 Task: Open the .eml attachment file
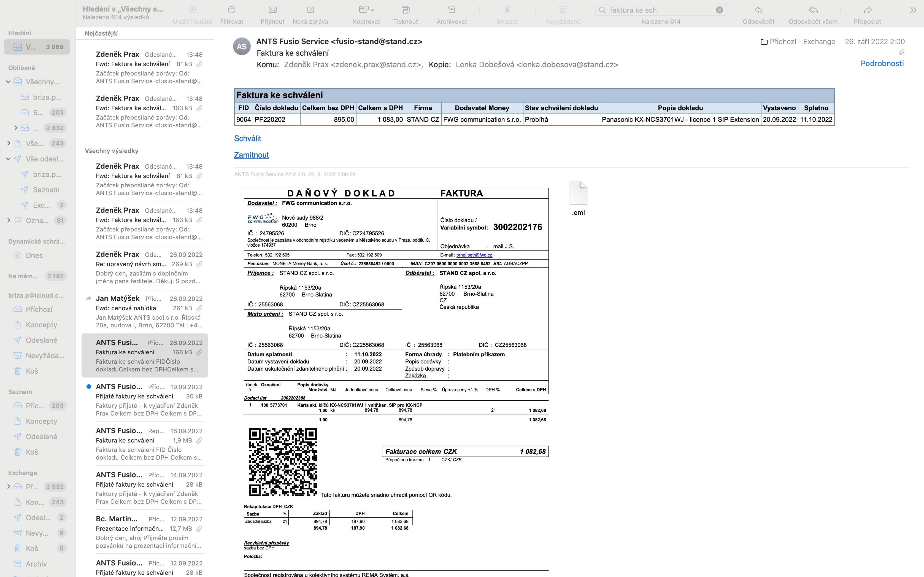coord(578,193)
